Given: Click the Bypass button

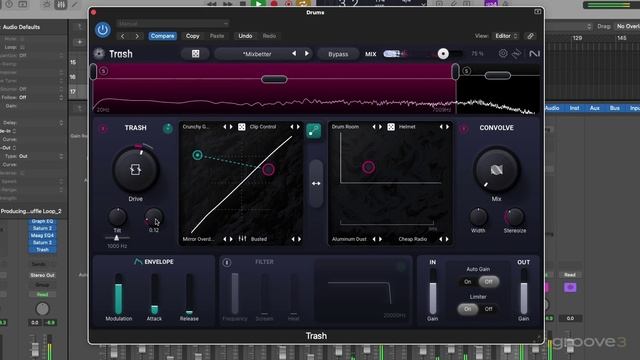Looking at the screenshot, I should (338, 54).
